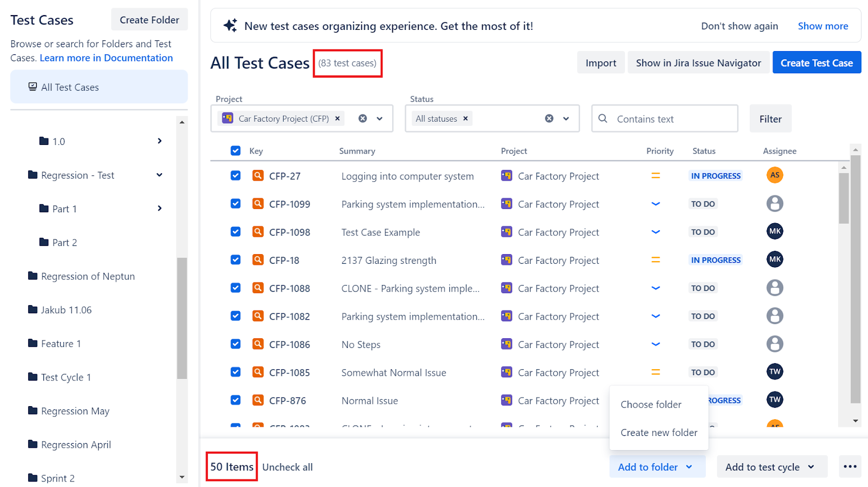Click the folder icon for Sprint 2
Viewport: 868px width, 487px height.
[33, 478]
